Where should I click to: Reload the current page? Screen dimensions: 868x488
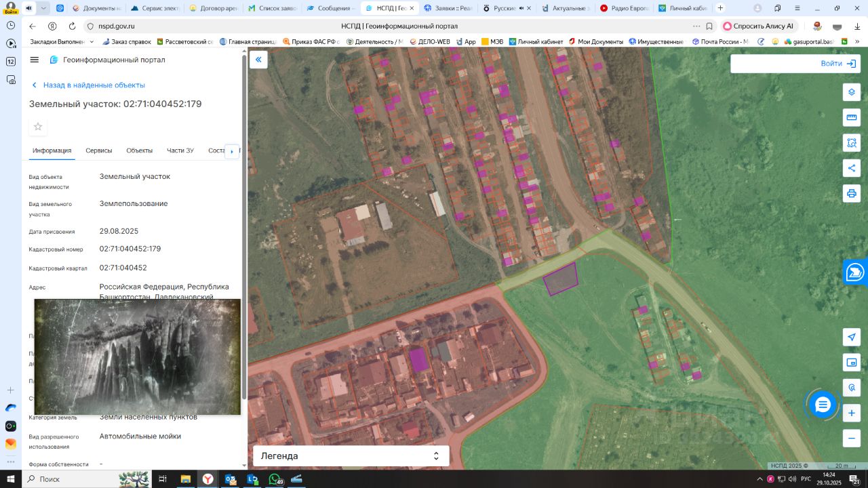click(72, 26)
